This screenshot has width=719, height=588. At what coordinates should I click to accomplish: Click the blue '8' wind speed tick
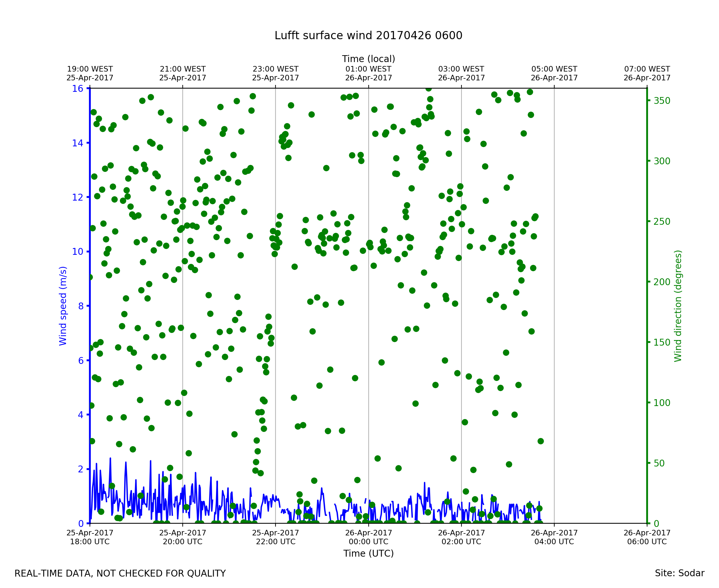(x=81, y=306)
